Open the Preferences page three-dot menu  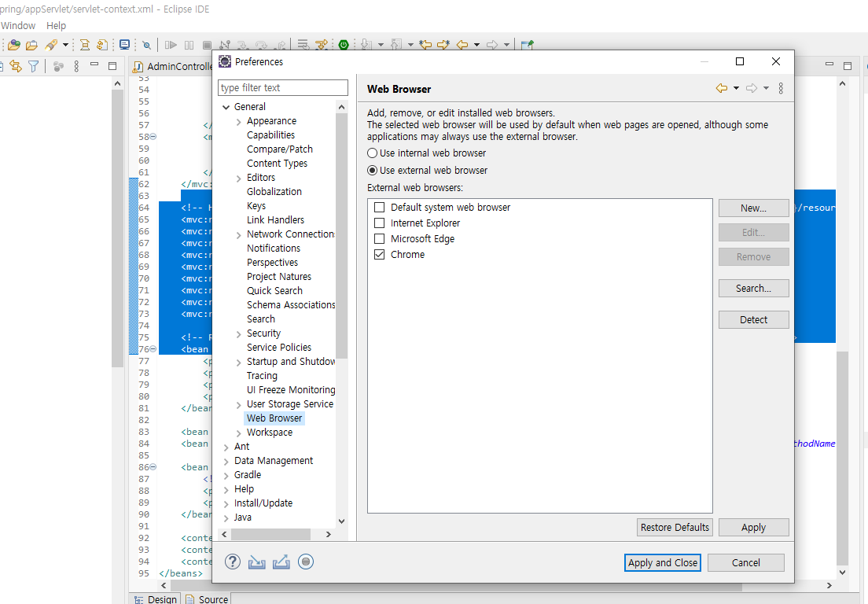(x=781, y=88)
